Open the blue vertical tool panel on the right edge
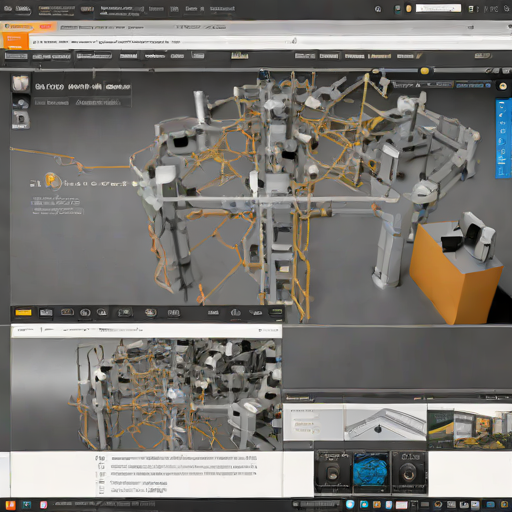 click(x=503, y=138)
